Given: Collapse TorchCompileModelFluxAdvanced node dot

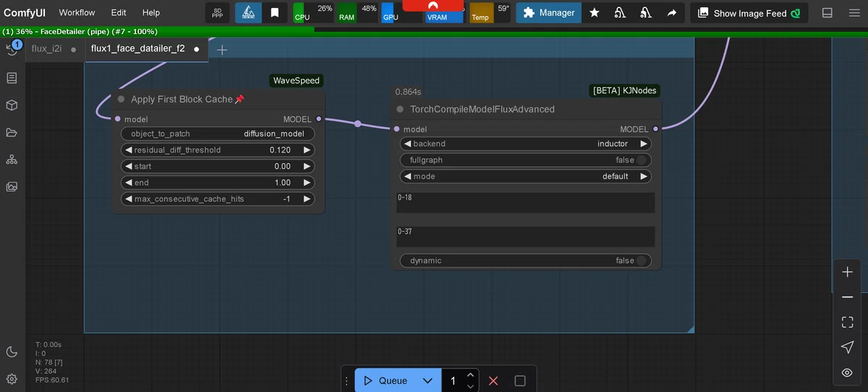Looking at the screenshot, I should click(400, 109).
